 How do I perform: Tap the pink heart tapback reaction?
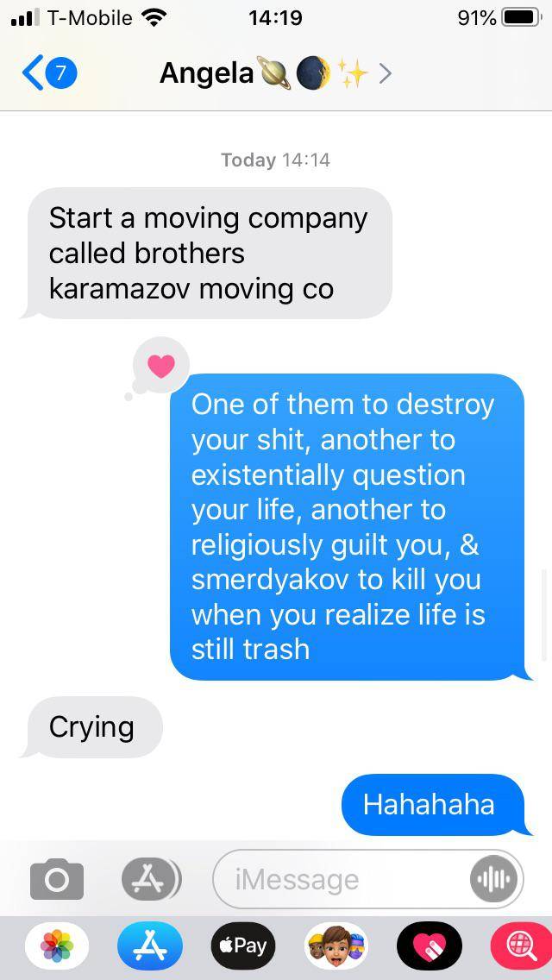tap(160, 367)
